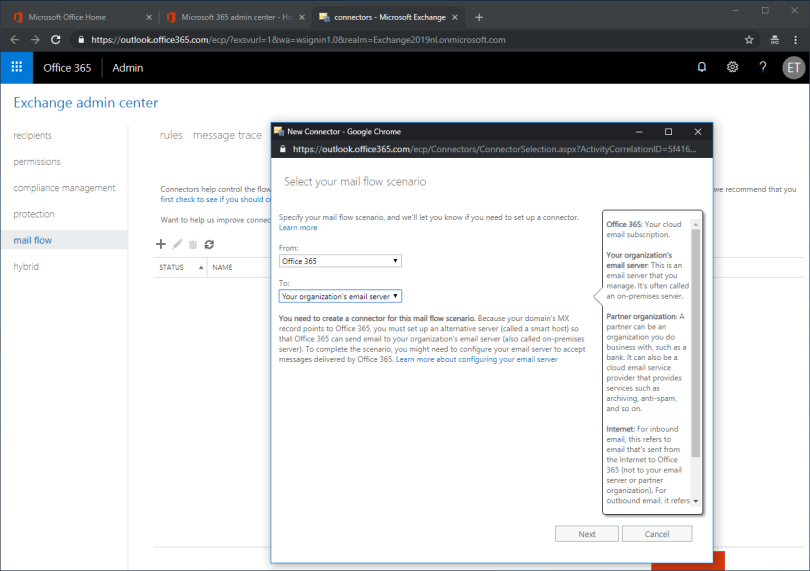Click the refresh icon in connector toolbar
This screenshot has height=571, width=810.
(x=209, y=244)
